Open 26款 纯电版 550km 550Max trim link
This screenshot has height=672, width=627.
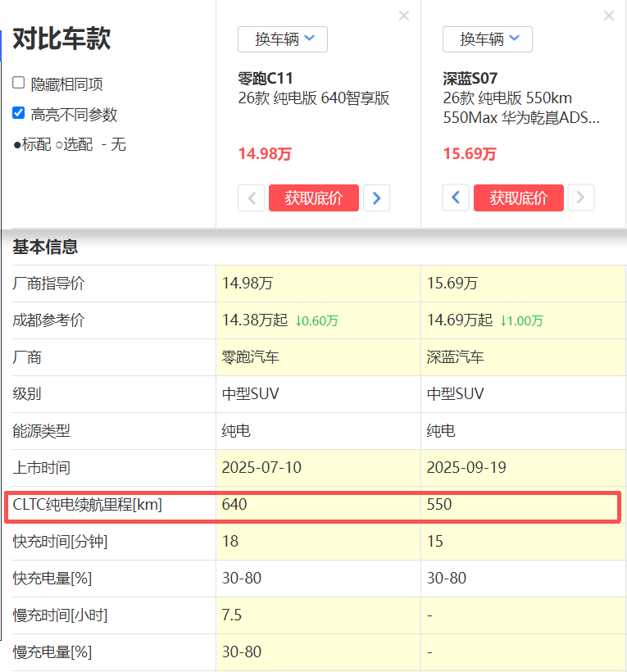click(x=521, y=107)
